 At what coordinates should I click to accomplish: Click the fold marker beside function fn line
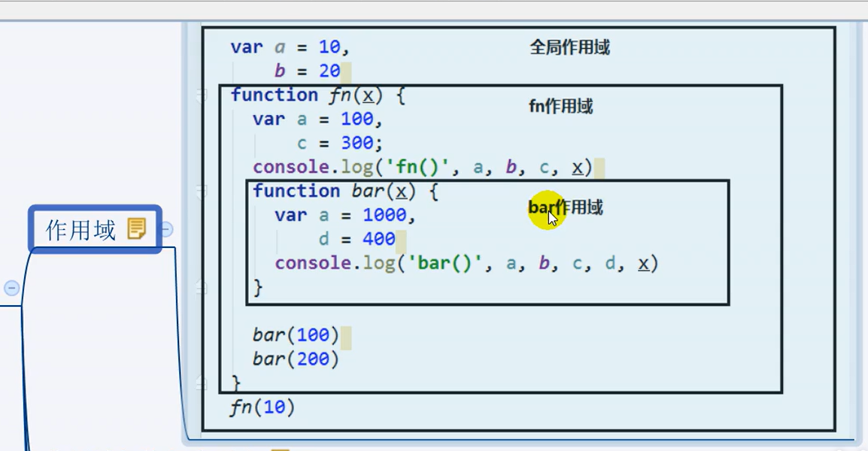click(x=201, y=95)
